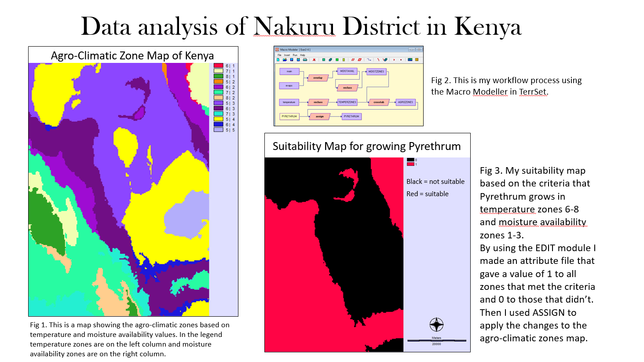Open the Insert menu

[x=287, y=55]
